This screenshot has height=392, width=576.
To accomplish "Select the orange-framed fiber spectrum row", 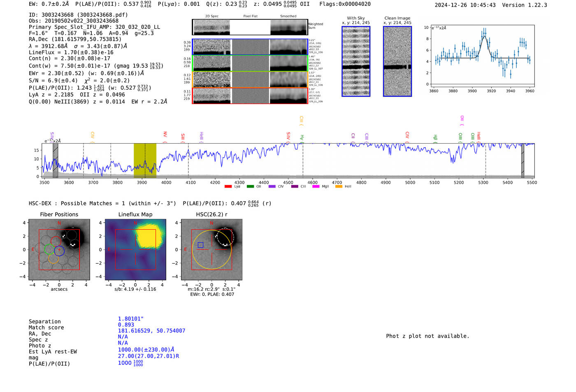I will click(x=250, y=79).
